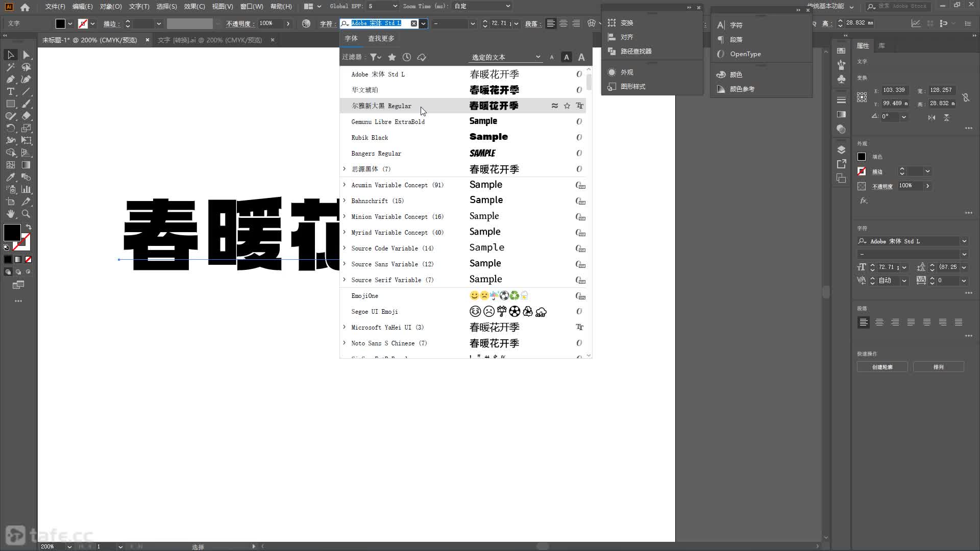The width and height of the screenshot is (980, 551).
Task: Select the Eraser tool
Action: (26, 116)
